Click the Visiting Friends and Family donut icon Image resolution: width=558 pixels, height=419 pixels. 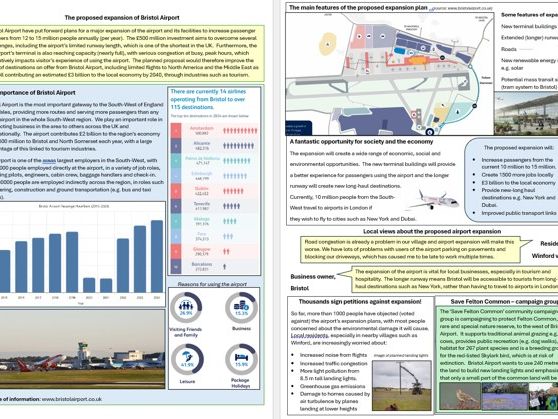pyautogui.click(x=186, y=308)
